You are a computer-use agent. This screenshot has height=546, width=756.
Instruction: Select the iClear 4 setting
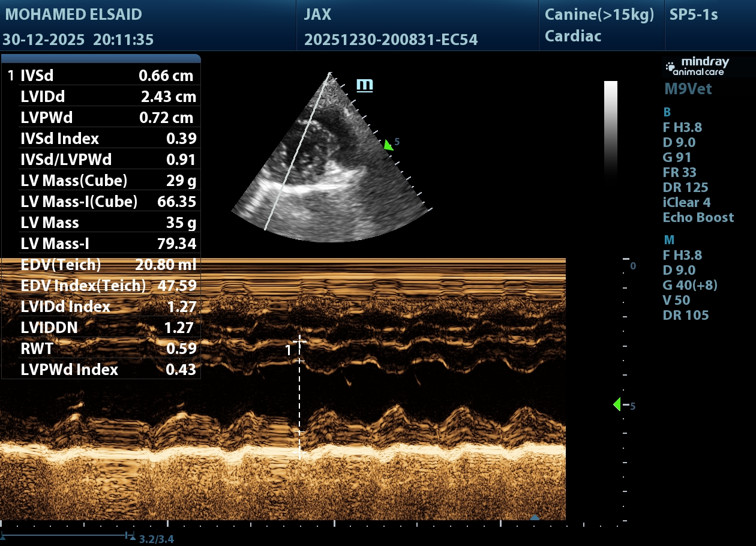pyautogui.click(x=686, y=202)
